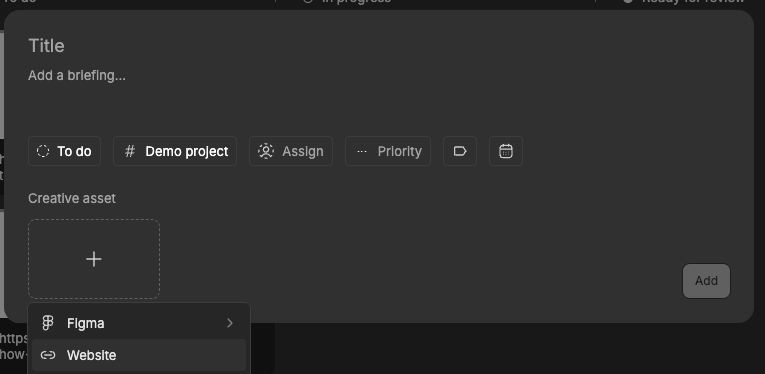Open the Demo project selector

[175, 151]
